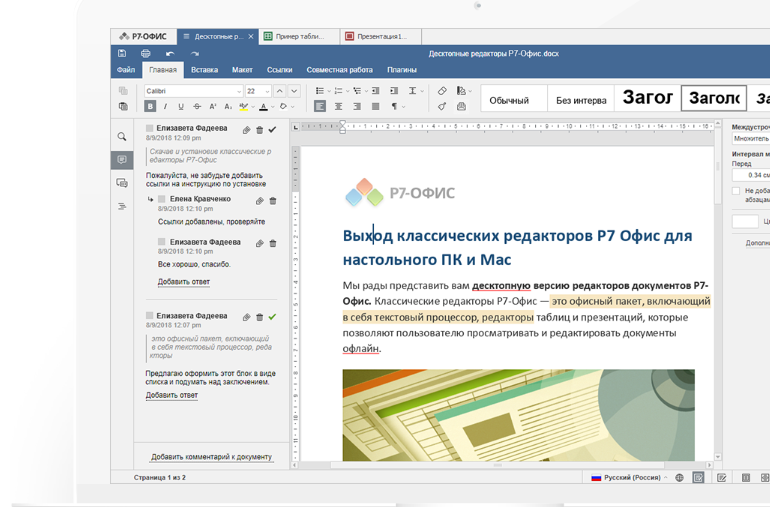The width and height of the screenshot is (770, 507).
Task: Open the Calibri font name dropdown
Action: [x=239, y=91]
